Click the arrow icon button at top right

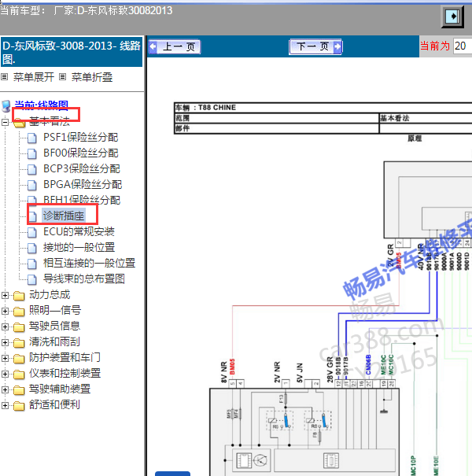pos(452,17)
